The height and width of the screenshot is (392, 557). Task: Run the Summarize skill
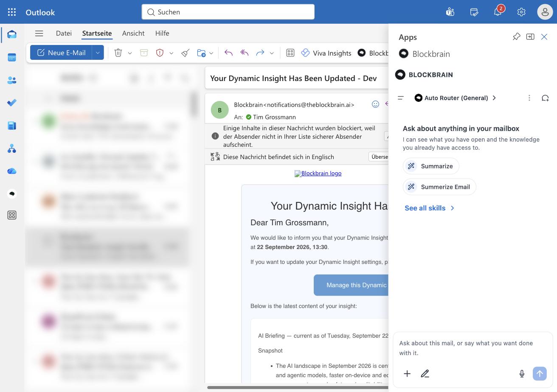point(431,166)
